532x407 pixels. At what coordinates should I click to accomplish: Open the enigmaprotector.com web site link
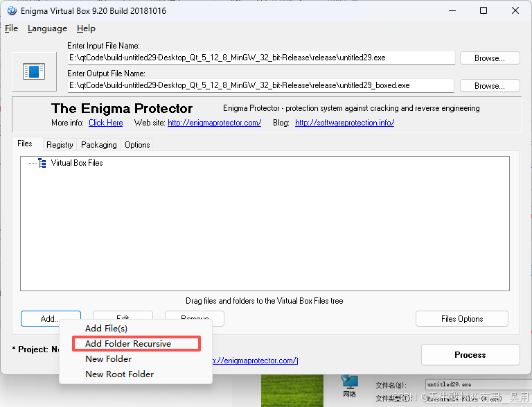coord(215,123)
